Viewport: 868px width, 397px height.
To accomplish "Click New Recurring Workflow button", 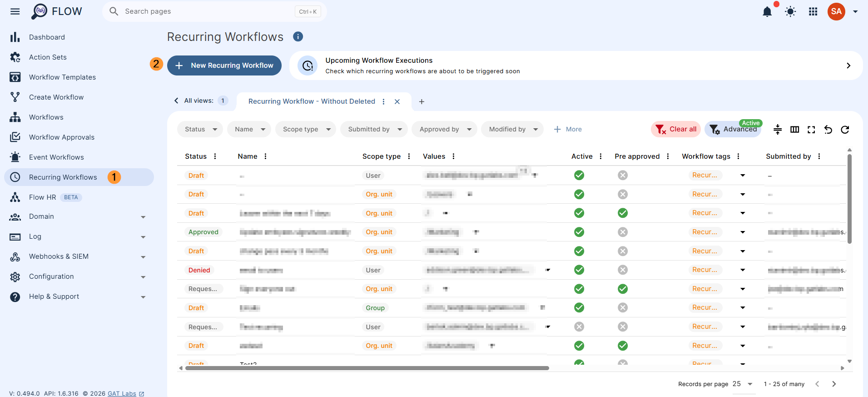I will click(224, 65).
